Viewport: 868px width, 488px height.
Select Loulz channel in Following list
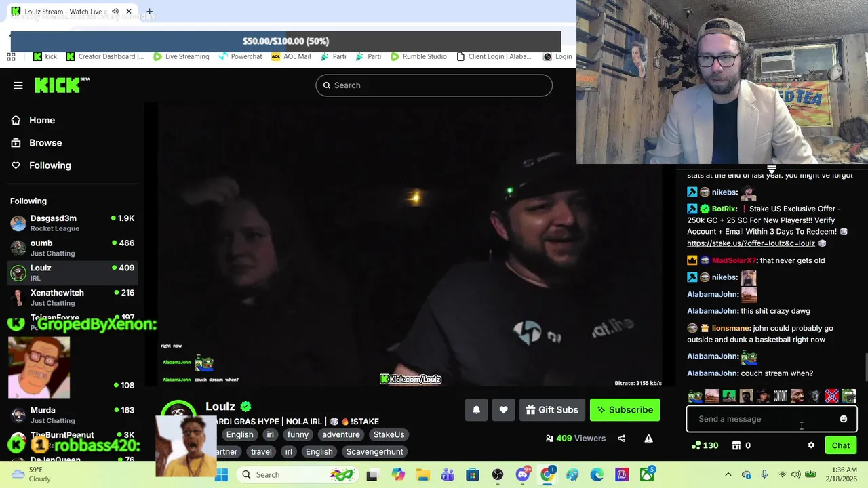click(x=73, y=272)
